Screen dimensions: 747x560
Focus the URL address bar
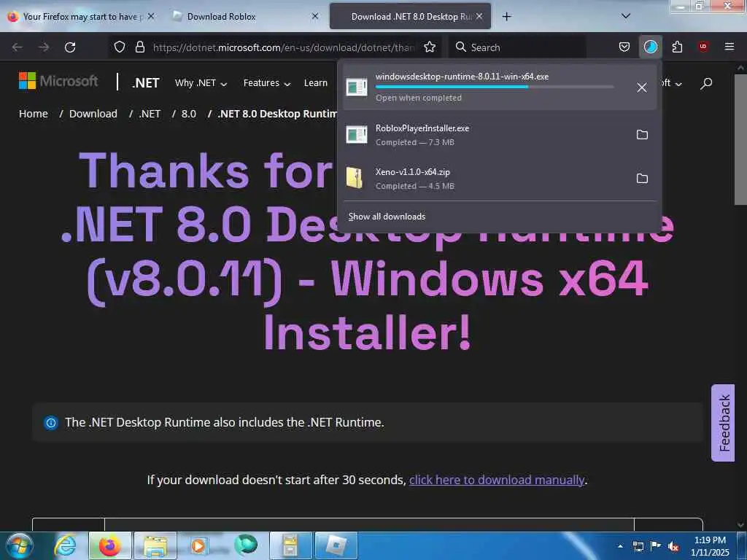point(284,47)
